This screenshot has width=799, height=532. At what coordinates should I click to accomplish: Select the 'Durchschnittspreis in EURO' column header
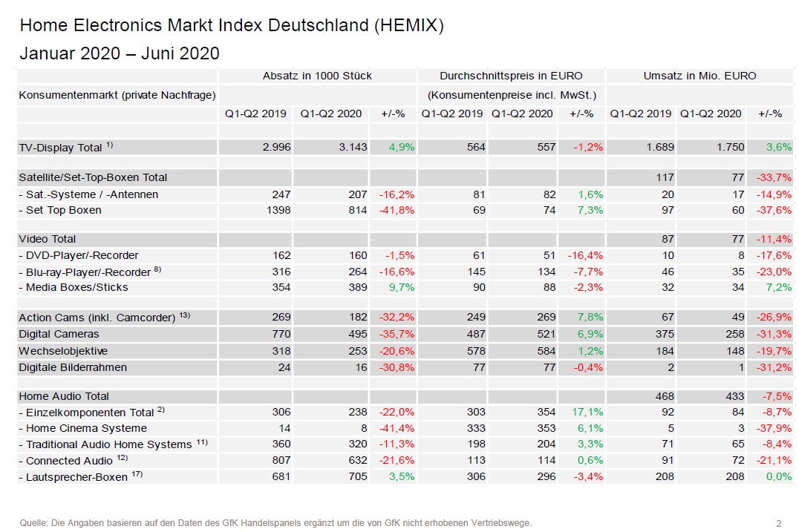pos(511,76)
